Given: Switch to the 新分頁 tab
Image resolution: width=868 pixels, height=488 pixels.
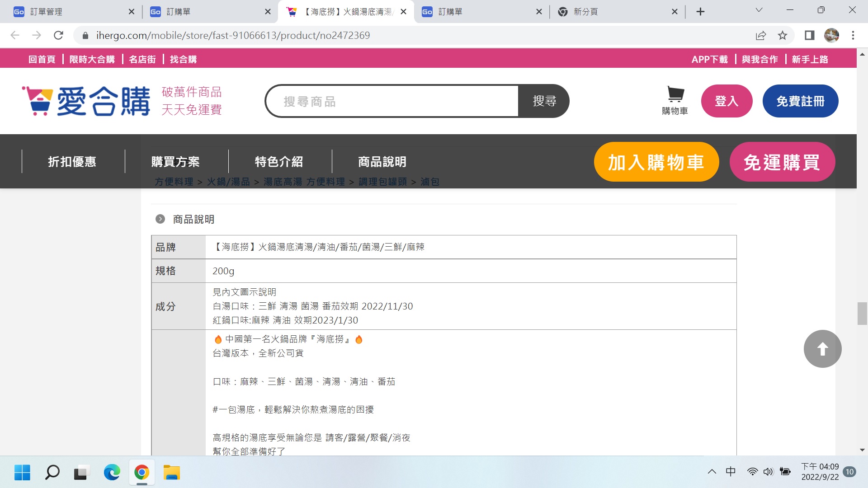Looking at the screenshot, I should coord(618,12).
